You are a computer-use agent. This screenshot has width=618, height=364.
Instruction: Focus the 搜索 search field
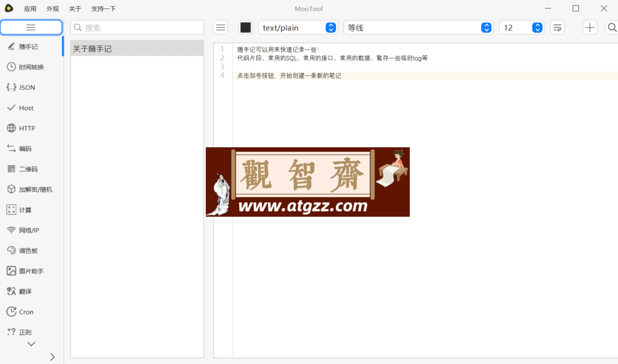[x=137, y=28]
